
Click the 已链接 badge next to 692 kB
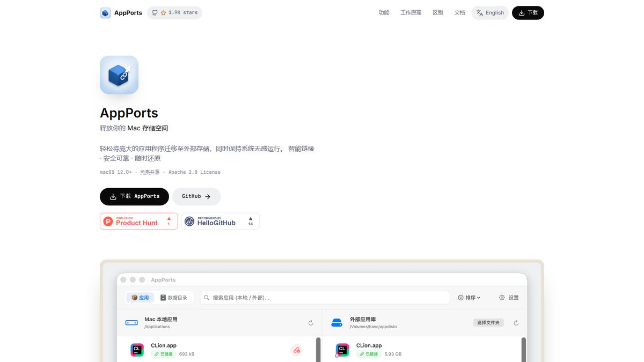pos(164,354)
